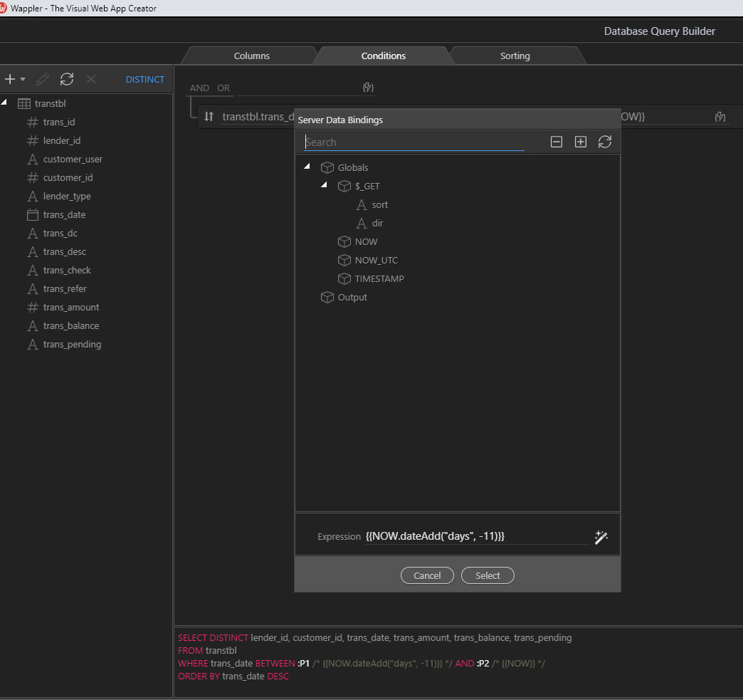Image resolution: width=743 pixels, height=700 pixels.
Task: Click the Select button
Action: (x=488, y=575)
